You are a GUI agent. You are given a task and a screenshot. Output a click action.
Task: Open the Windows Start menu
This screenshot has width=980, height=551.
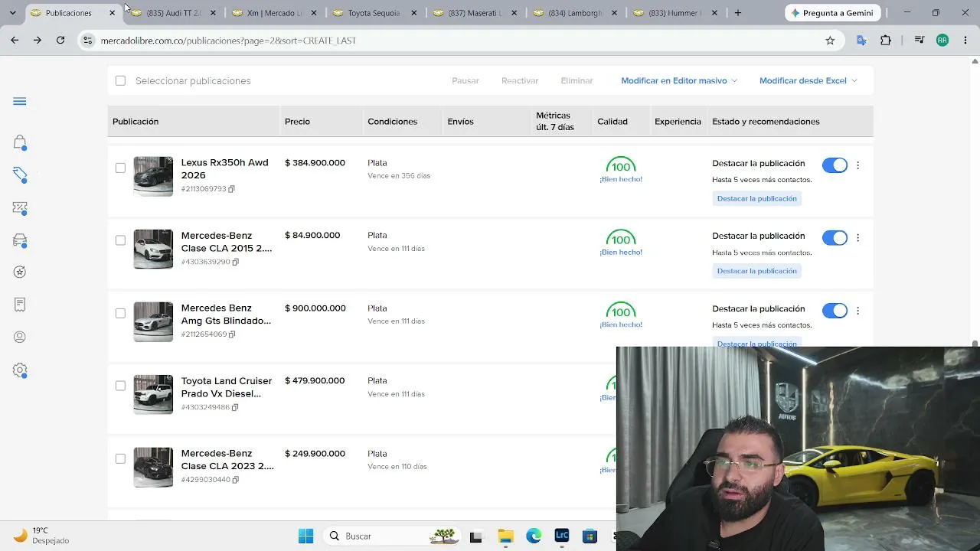point(305,536)
